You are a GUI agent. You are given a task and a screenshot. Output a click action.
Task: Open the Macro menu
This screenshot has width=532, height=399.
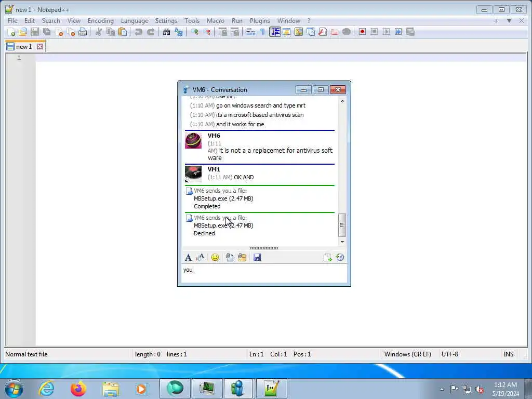216,21
